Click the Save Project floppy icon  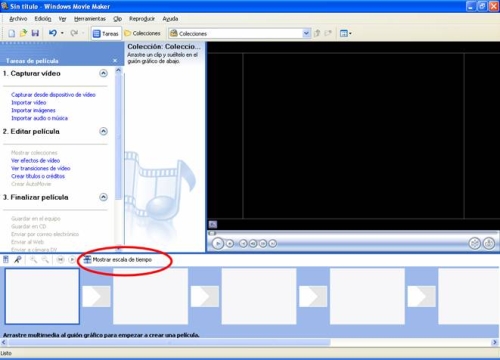coord(35,33)
